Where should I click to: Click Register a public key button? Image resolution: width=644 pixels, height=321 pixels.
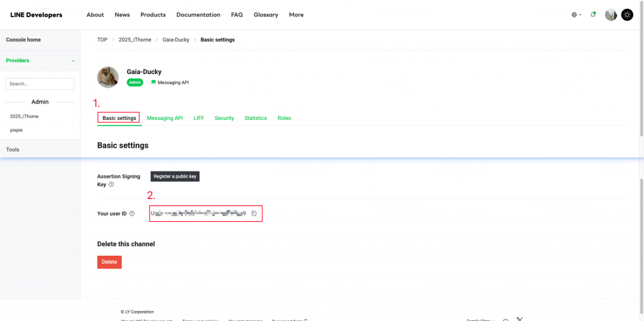tap(175, 177)
